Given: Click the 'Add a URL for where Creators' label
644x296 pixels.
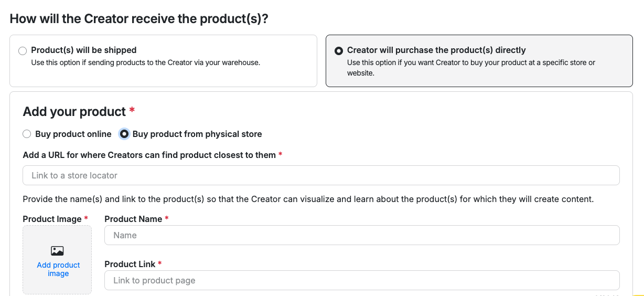Looking at the screenshot, I should pyautogui.click(x=149, y=155).
